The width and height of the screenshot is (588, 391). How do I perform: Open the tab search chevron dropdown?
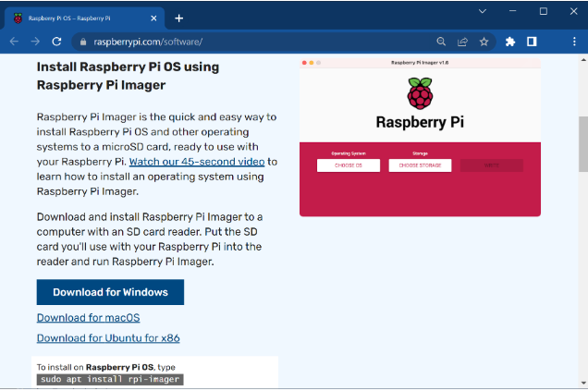click(483, 11)
